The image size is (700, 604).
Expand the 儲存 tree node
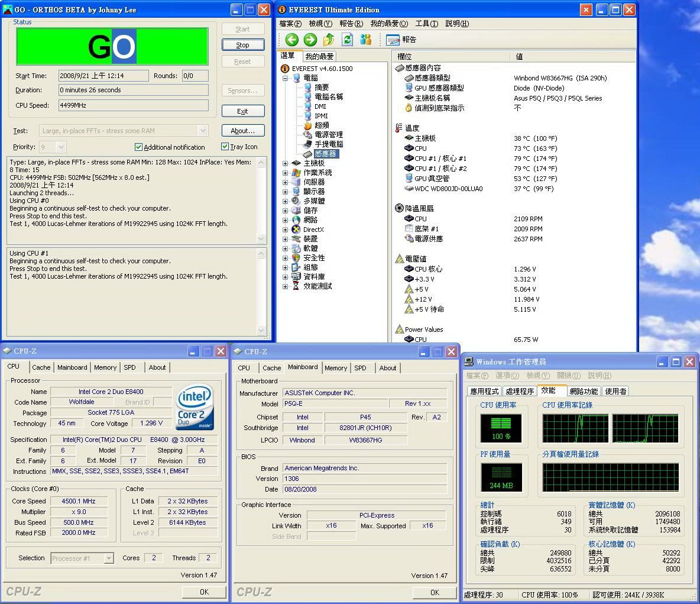286,211
